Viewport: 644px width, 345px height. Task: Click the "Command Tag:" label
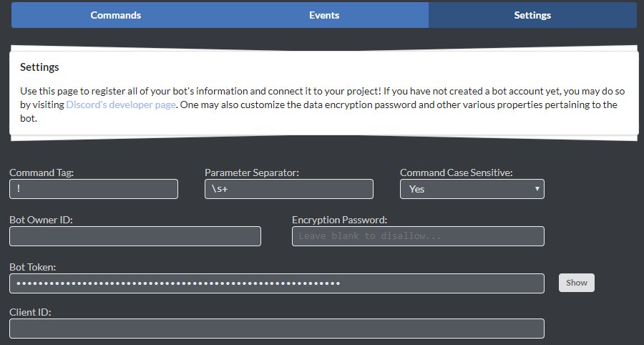click(x=42, y=172)
